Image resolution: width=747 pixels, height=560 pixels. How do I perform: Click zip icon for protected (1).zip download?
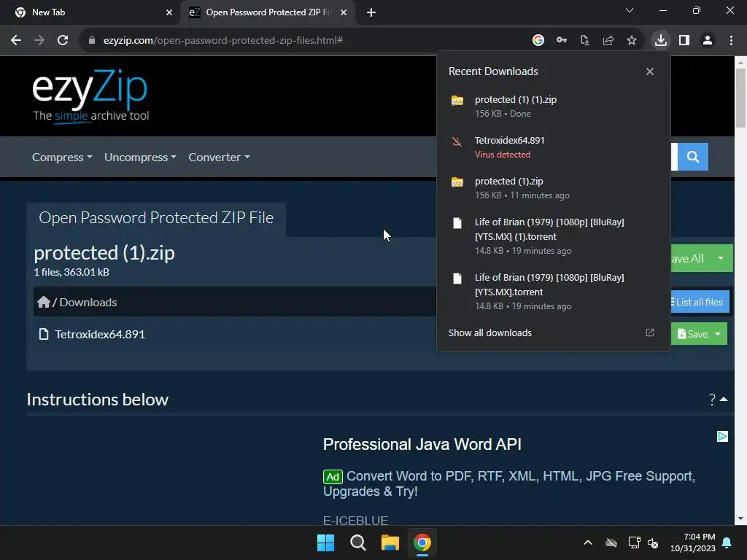pyautogui.click(x=457, y=182)
